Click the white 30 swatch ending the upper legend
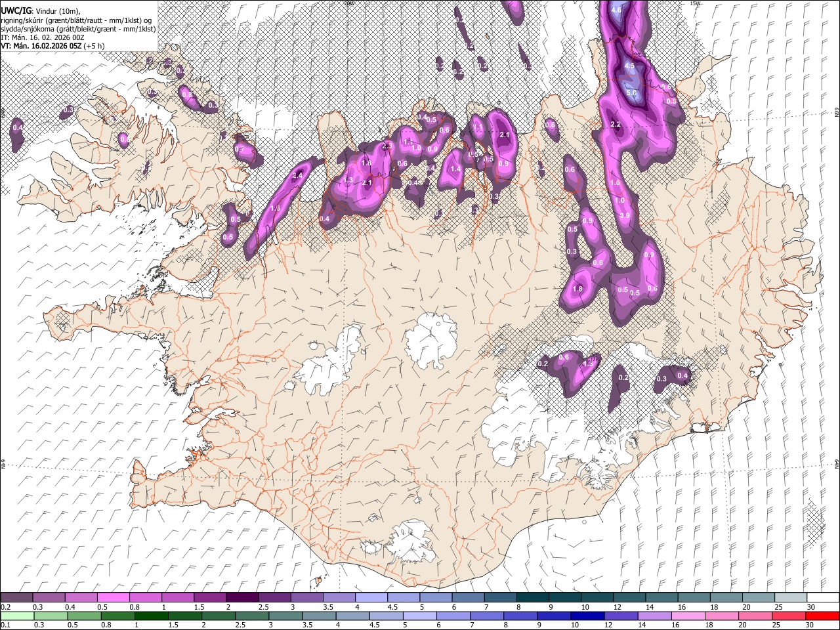The image size is (840, 630). coord(822,597)
